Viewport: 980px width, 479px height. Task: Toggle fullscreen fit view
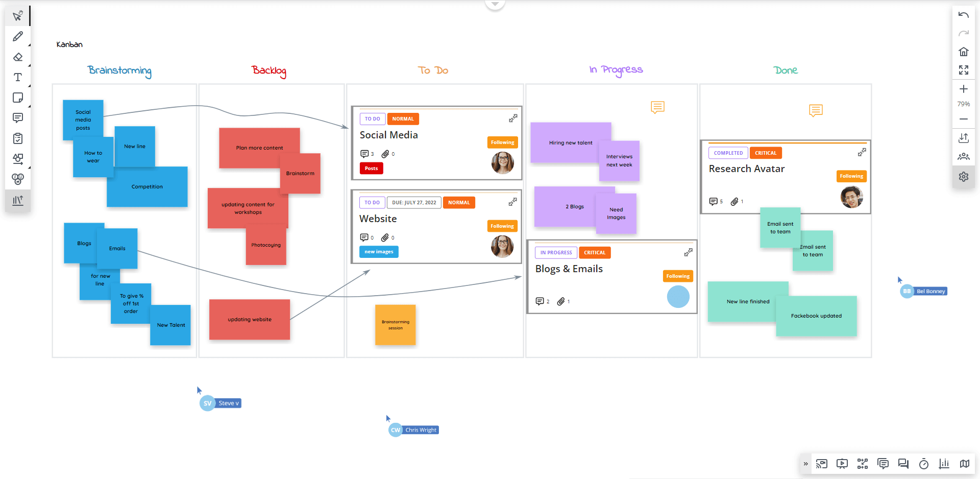pyautogui.click(x=963, y=70)
